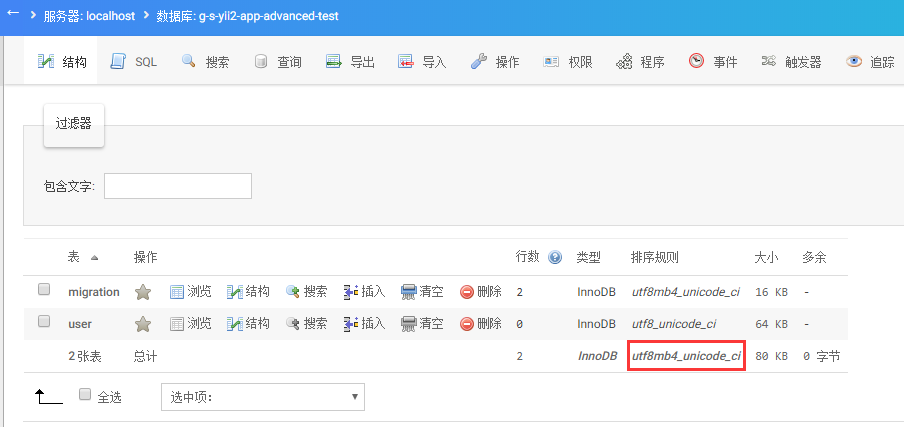Click the 程序 tab gears icon
The height and width of the screenshot is (427, 904).
click(624, 61)
